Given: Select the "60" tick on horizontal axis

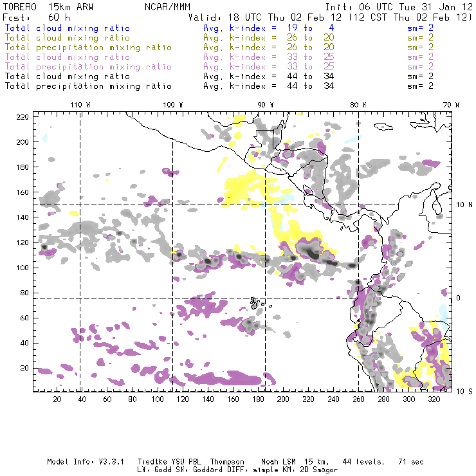Looking at the screenshot, I should (x=107, y=399).
